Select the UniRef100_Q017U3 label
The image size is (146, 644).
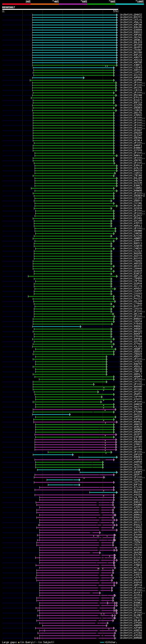pyautogui.click(x=131, y=75)
